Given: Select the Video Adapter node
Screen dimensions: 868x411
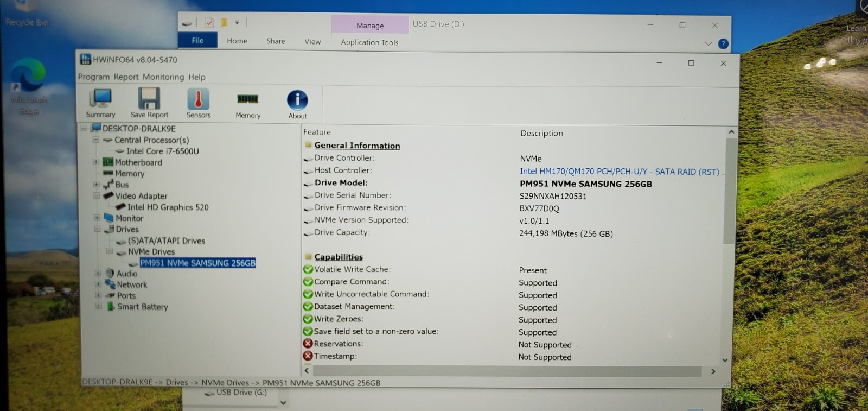Looking at the screenshot, I should tap(141, 196).
